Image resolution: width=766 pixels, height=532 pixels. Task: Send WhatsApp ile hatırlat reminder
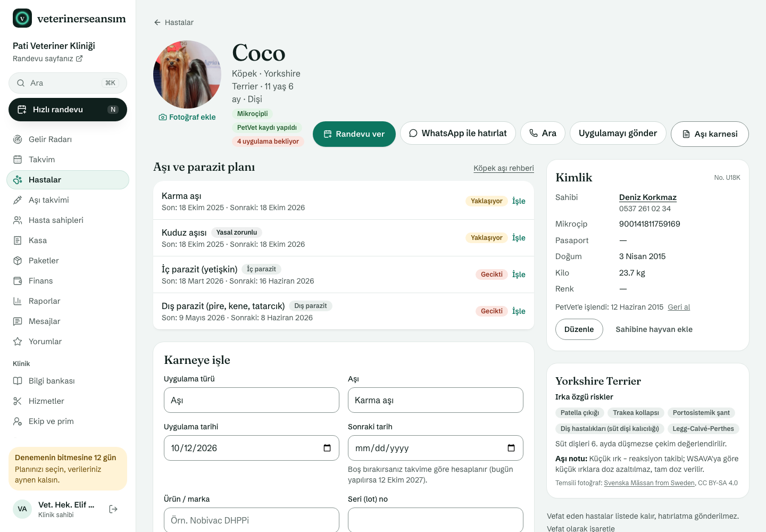tap(458, 133)
